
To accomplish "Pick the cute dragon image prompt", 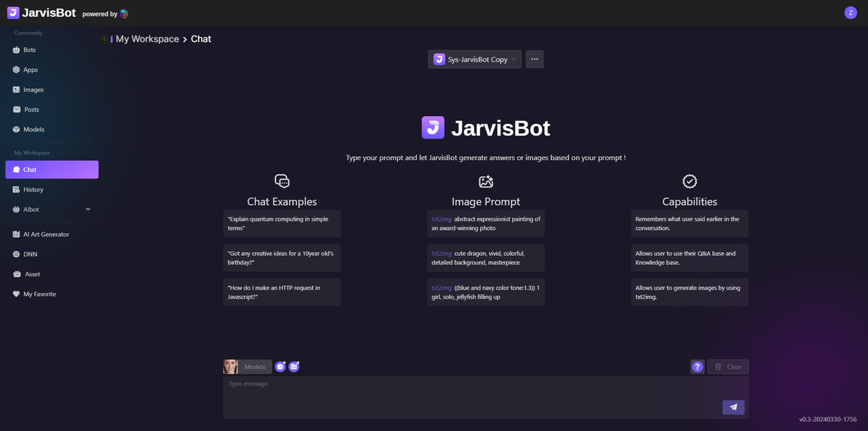I will point(486,258).
